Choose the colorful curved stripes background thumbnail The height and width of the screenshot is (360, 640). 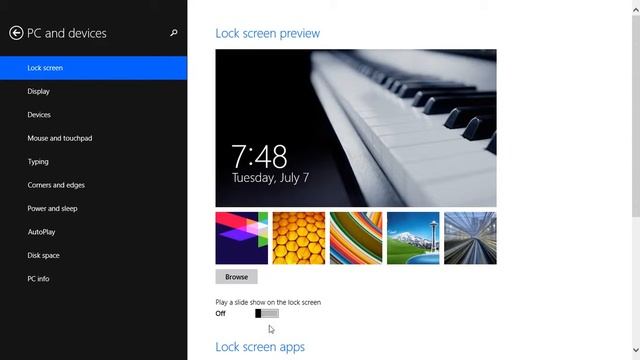point(356,238)
